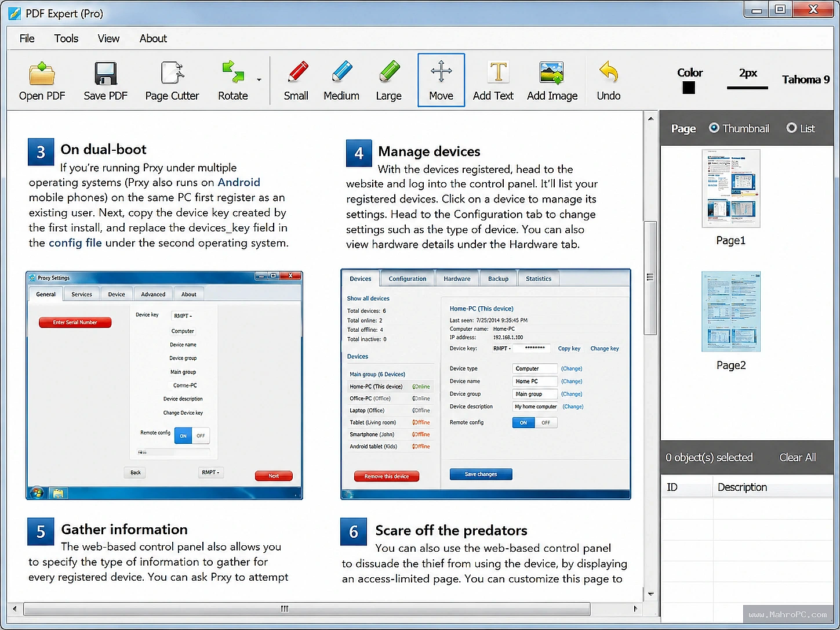Screen dimensions: 840x630
Task: Change the Tahoma 9 font setting
Action: [x=806, y=79]
